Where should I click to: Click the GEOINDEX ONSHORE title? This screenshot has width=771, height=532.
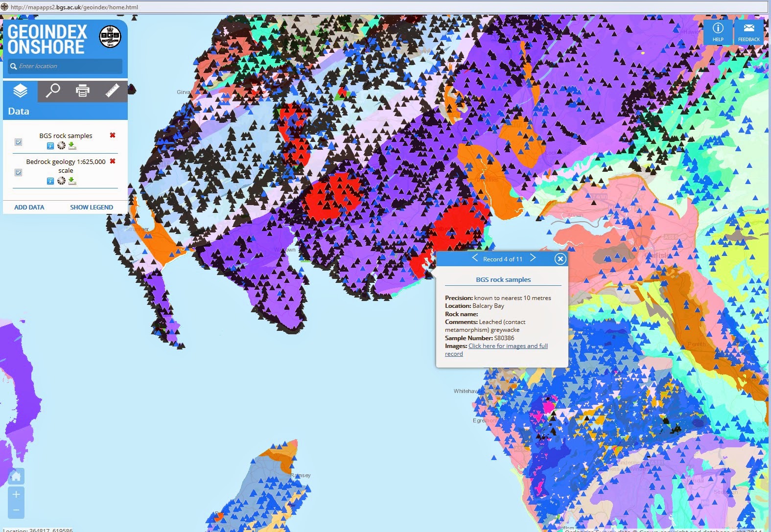coord(47,39)
